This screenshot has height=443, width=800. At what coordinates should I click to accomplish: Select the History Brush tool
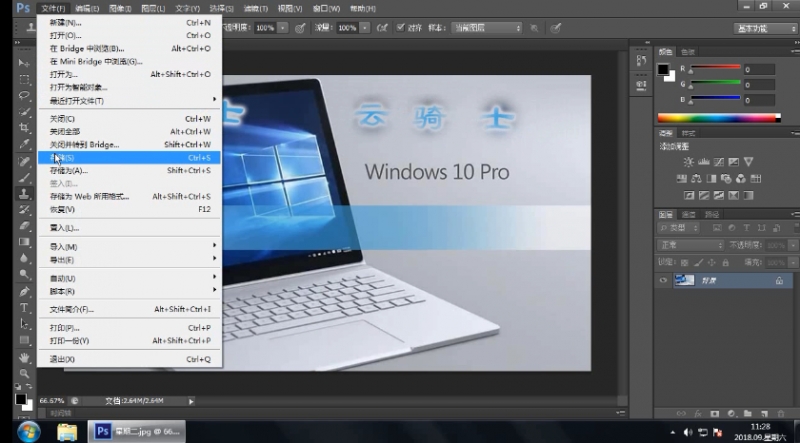[x=24, y=210]
